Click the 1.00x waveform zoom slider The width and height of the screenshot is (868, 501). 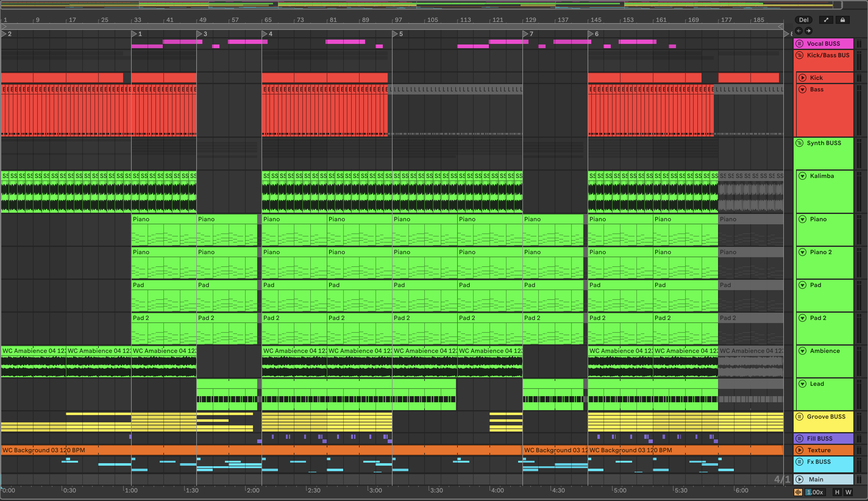(815, 492)
